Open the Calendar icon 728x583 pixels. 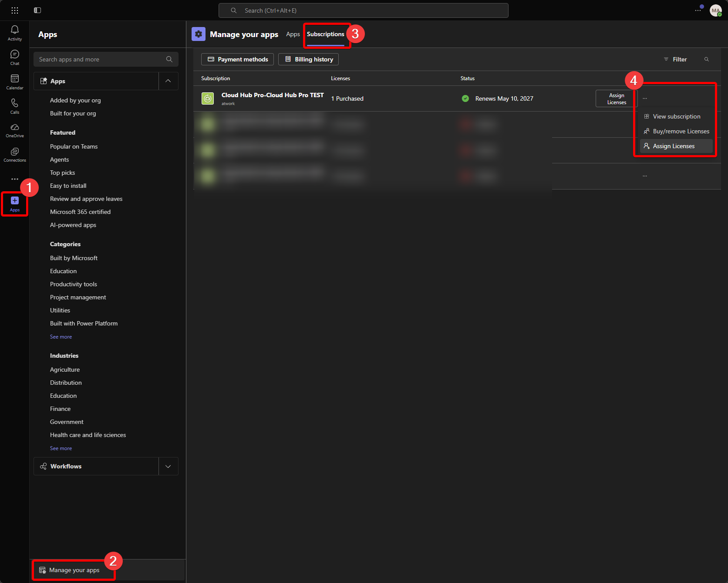click(15, 82)
